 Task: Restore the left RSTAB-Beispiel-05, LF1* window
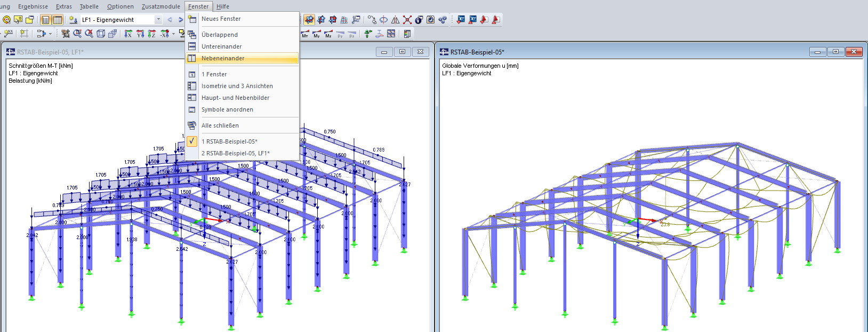pos(402,52)
